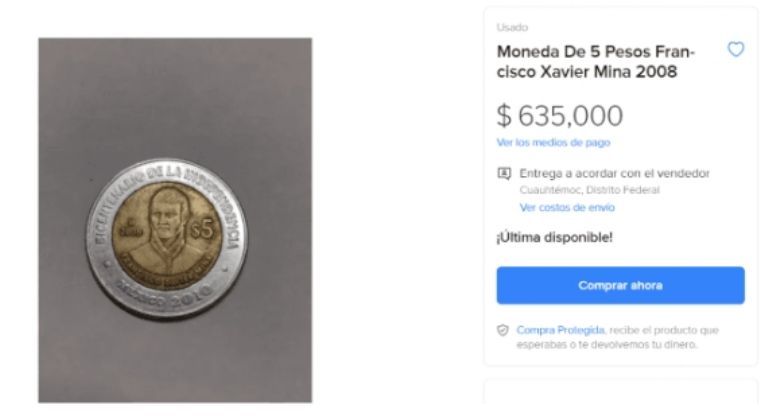Image resolution: width=768 pixels, height=416 pixels.
Task: Click the ¡Última disponible! stock notice
Action: pyautogui.click(x=554, y=238)
